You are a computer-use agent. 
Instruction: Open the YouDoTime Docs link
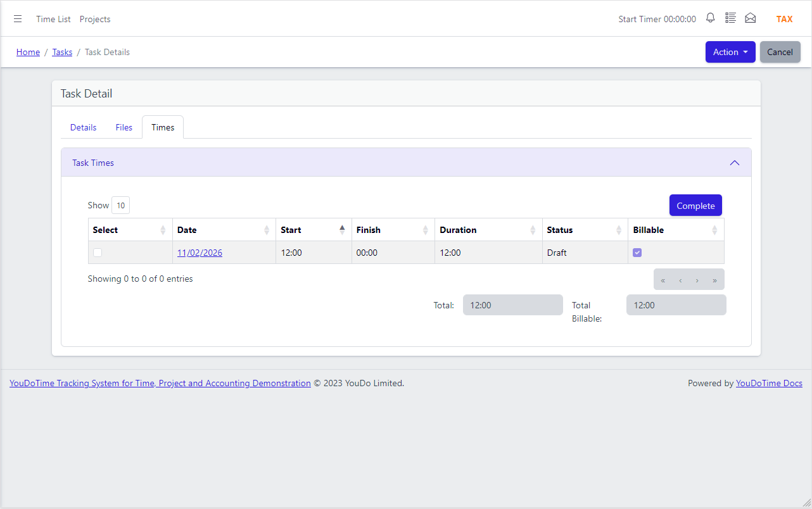(x=769, y=383)
